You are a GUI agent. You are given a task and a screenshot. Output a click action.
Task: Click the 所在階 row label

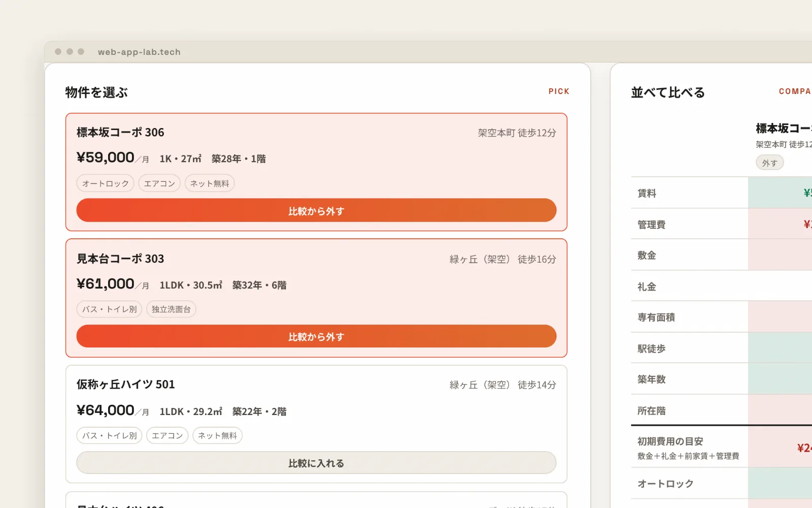point(651,411)
